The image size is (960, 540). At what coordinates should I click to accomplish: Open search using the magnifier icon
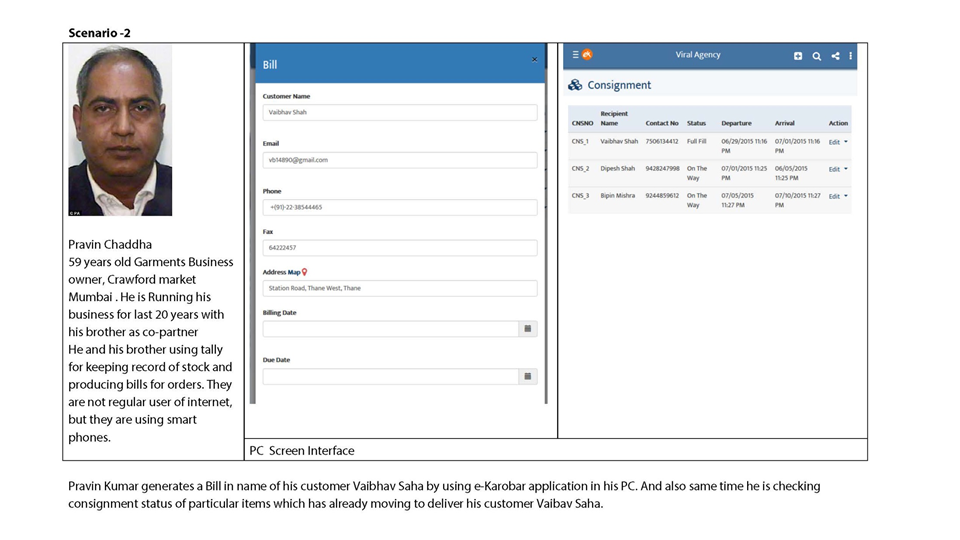pos(816,56)
